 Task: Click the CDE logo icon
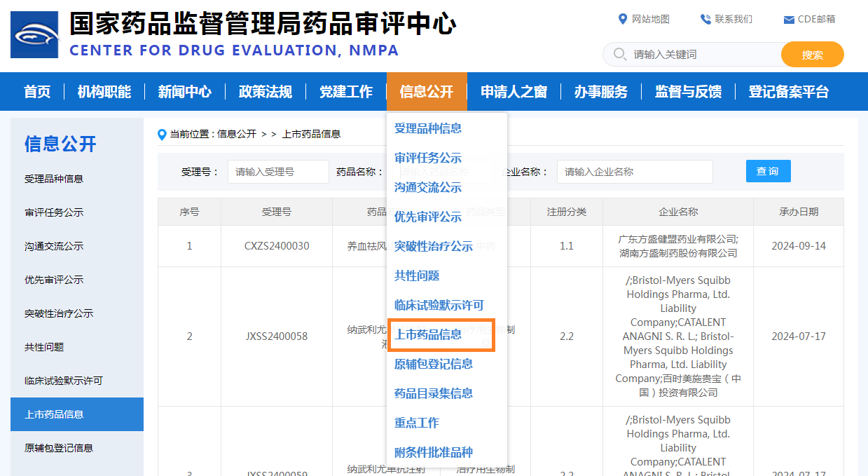[34, 34]
